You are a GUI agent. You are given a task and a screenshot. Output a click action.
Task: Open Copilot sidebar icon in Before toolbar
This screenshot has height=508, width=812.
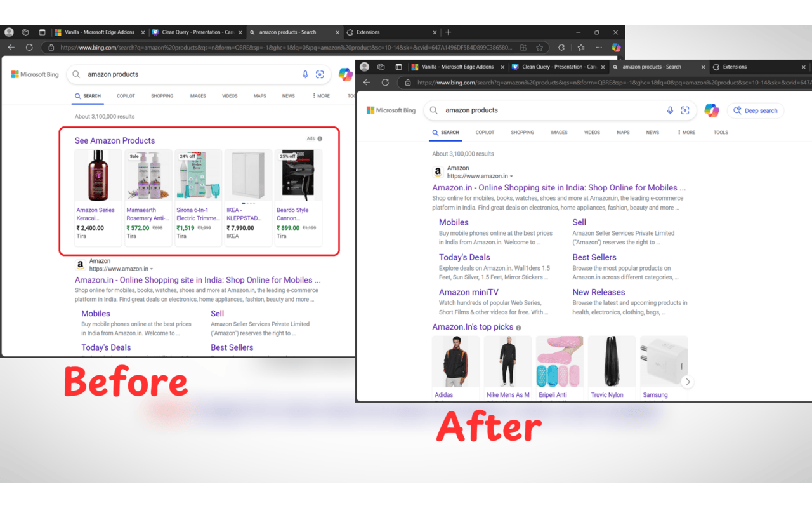point(615,48)
